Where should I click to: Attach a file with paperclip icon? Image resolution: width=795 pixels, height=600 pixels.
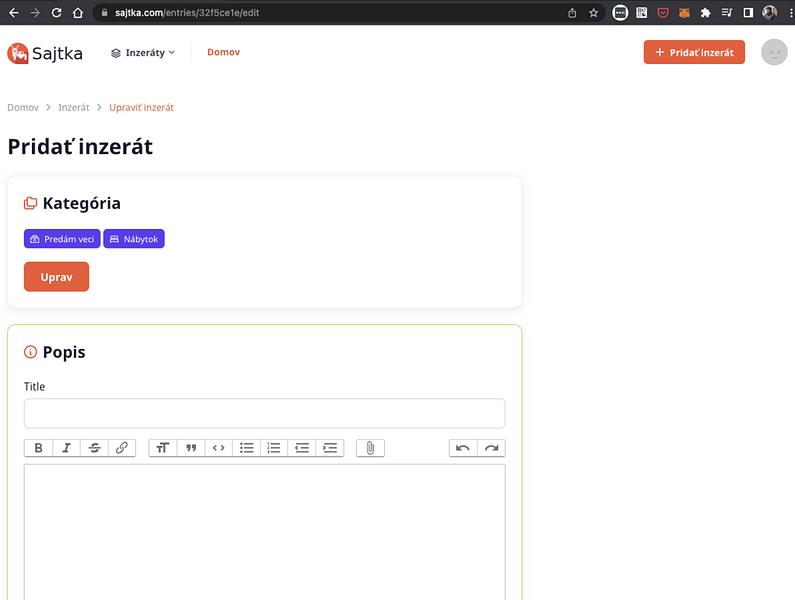tap(370, 448)
